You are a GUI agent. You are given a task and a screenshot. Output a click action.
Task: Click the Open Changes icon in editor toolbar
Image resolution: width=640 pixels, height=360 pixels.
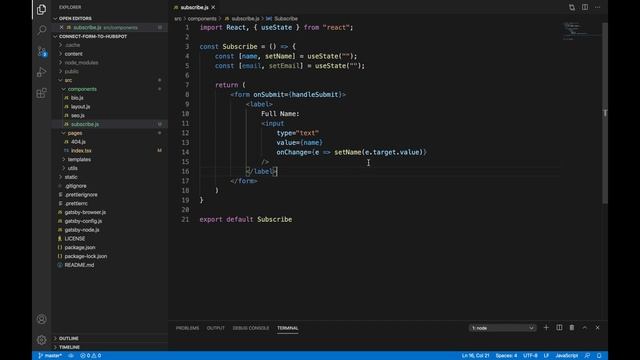pos(572,7)
